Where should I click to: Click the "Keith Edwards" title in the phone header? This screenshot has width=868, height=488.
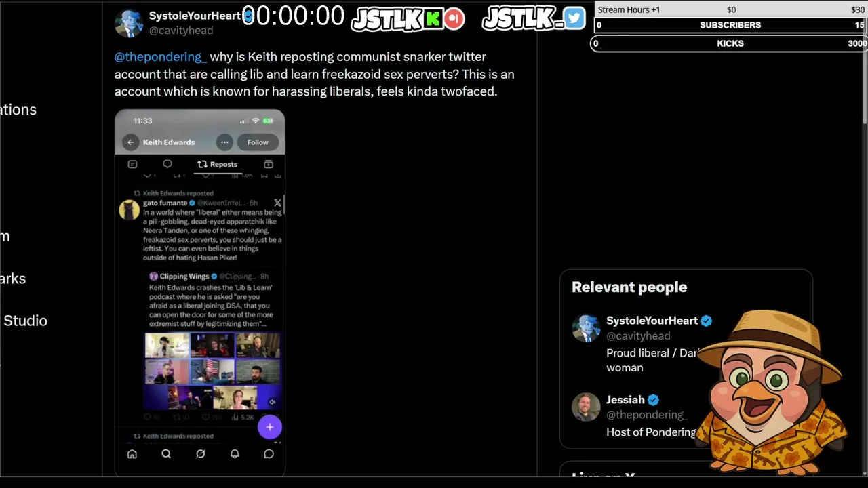[x=169, y=142]
